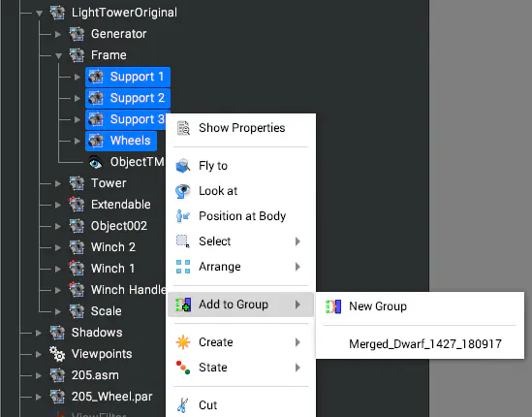Open the State submenu
The image size is (532, 417).
click(x=240, y=368)
